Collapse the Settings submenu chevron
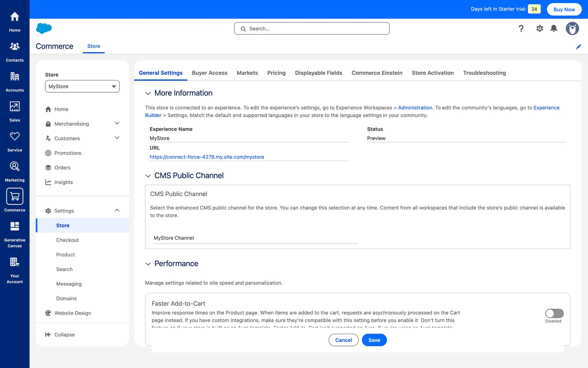 tap(117, 210)
